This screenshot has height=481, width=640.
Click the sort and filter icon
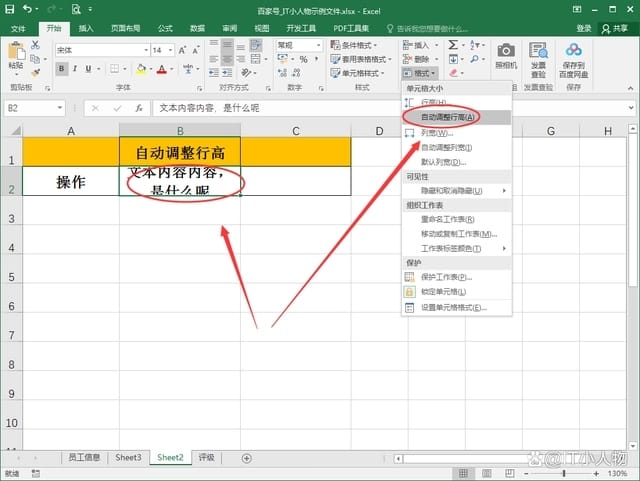click(475, 45)
